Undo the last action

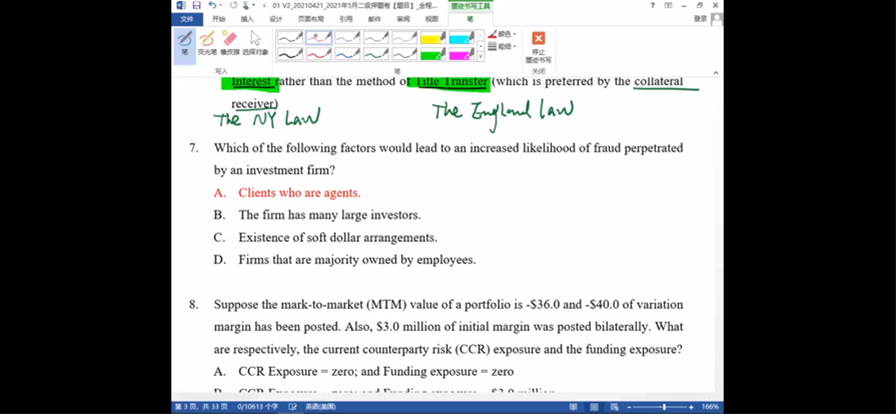(x=212, y=5)
